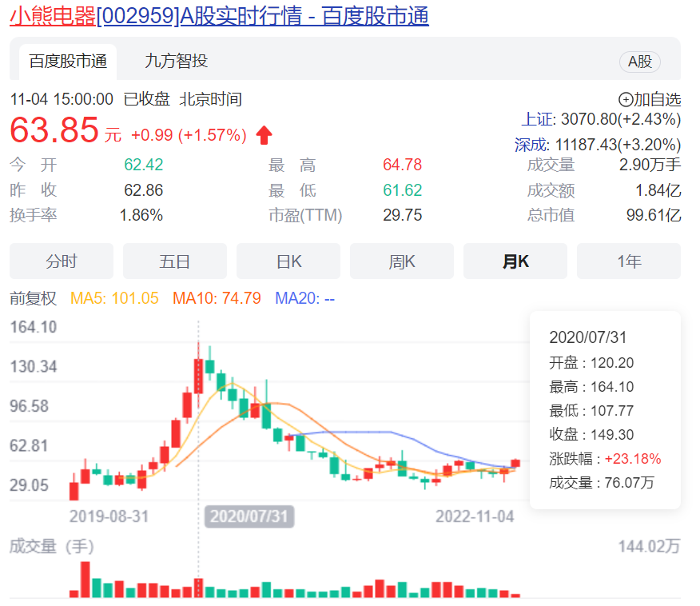Screen dimensions: 700x606
Task: Click the high value 64.78
Action: [x=402, y=165]
